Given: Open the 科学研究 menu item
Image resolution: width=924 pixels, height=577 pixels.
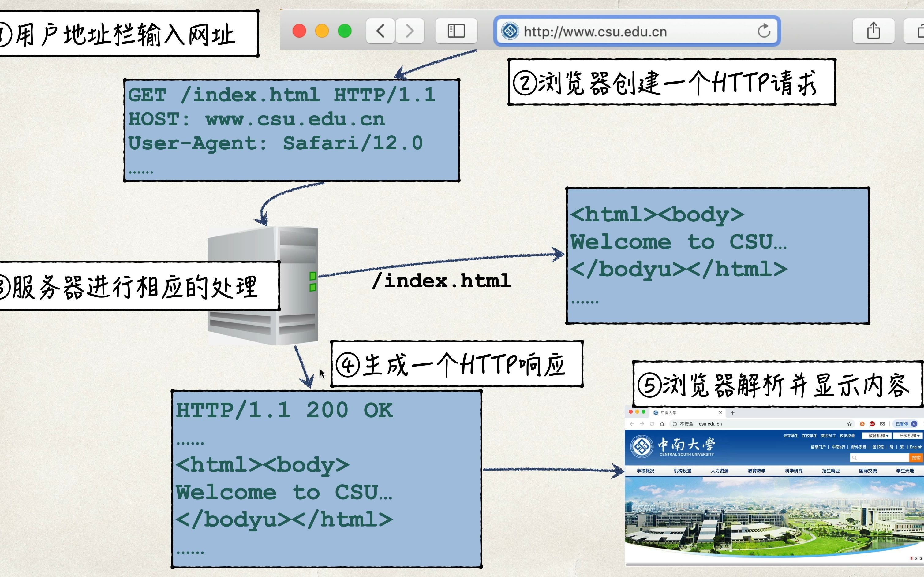Looking at the screenshot, I should (794, 471).
